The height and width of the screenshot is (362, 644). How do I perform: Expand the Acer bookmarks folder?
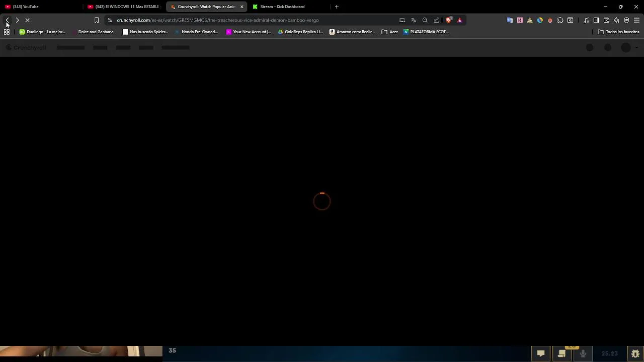pyautogui.click(x=390, y=32)
